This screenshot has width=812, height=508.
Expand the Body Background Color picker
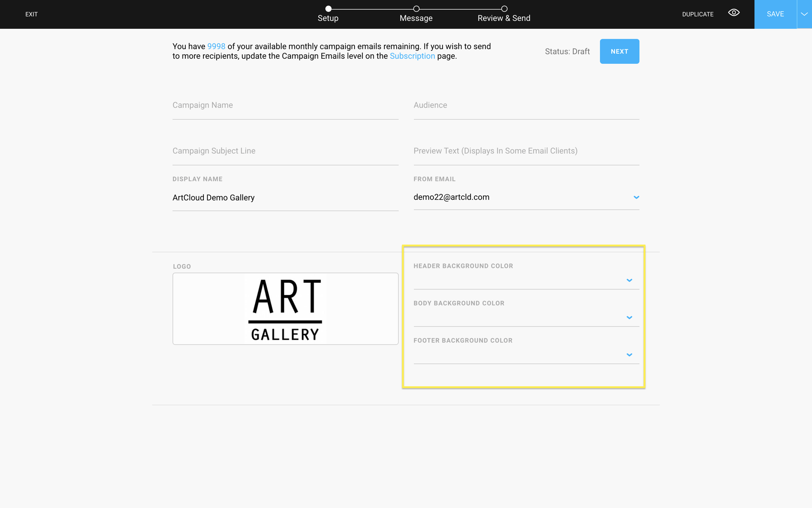(x=629, y=317)
